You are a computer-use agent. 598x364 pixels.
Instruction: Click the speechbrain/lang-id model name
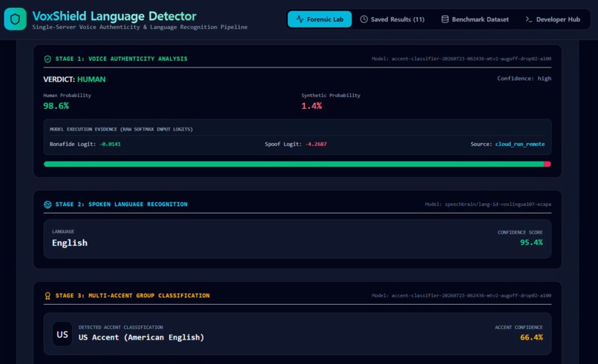coord(498,205)
